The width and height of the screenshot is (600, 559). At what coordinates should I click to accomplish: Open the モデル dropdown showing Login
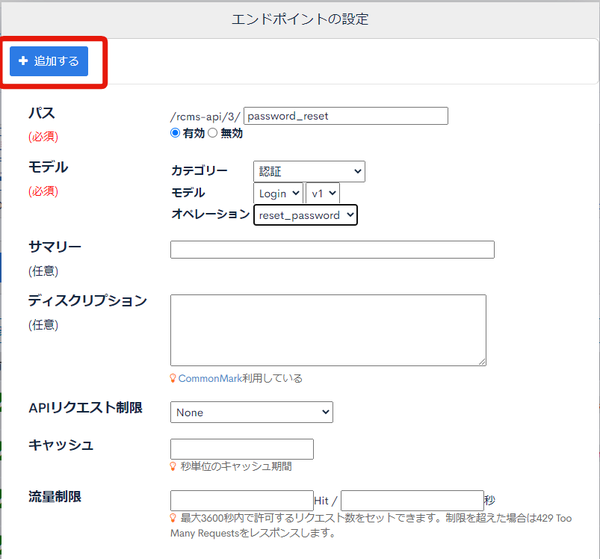[x=278, y=194]
